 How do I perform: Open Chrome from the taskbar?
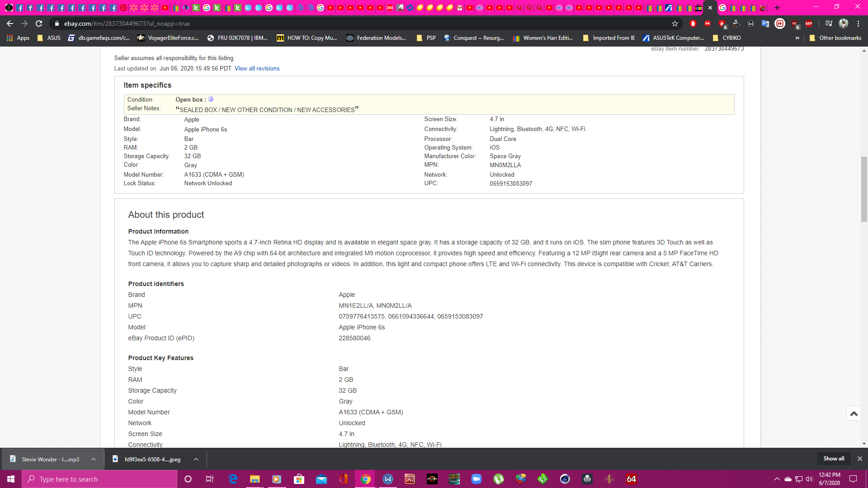[366, 479]
